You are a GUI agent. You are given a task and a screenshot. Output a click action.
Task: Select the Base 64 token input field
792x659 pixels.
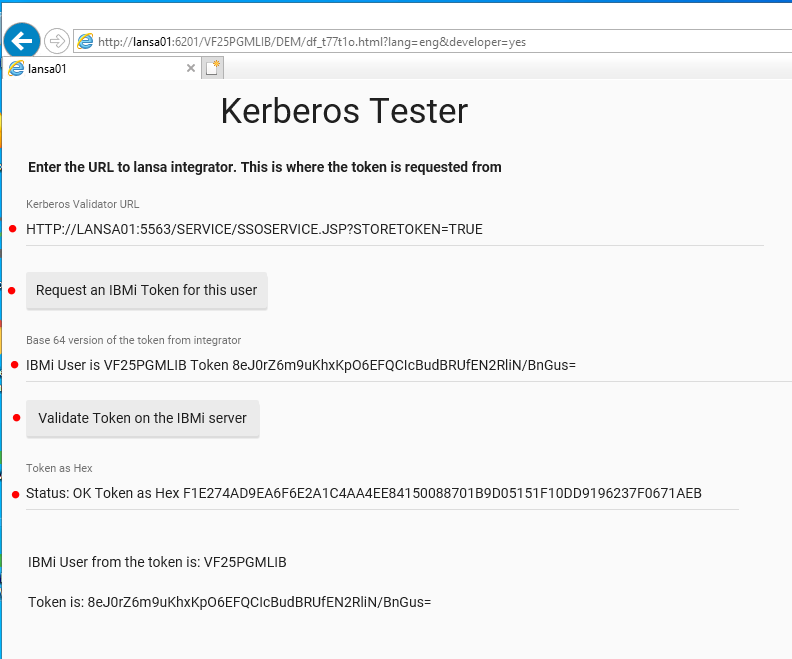400,365
